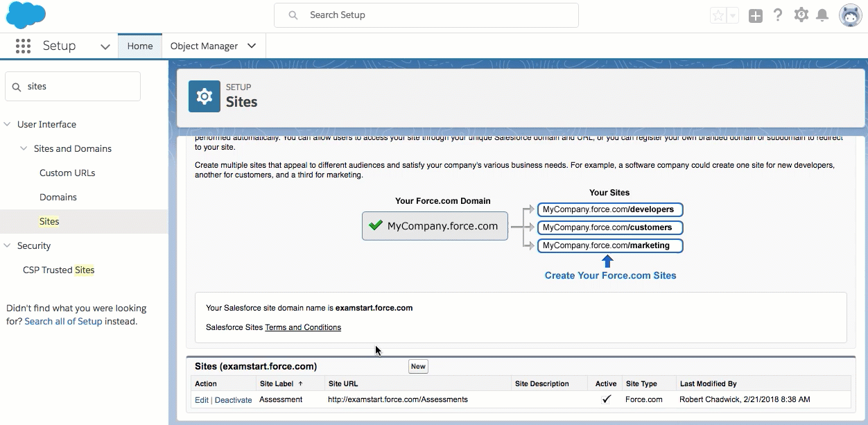The width and height of the screenshot is (868, 425).
Task: Click the Search Setup field
Action: (x=426, y=15)
